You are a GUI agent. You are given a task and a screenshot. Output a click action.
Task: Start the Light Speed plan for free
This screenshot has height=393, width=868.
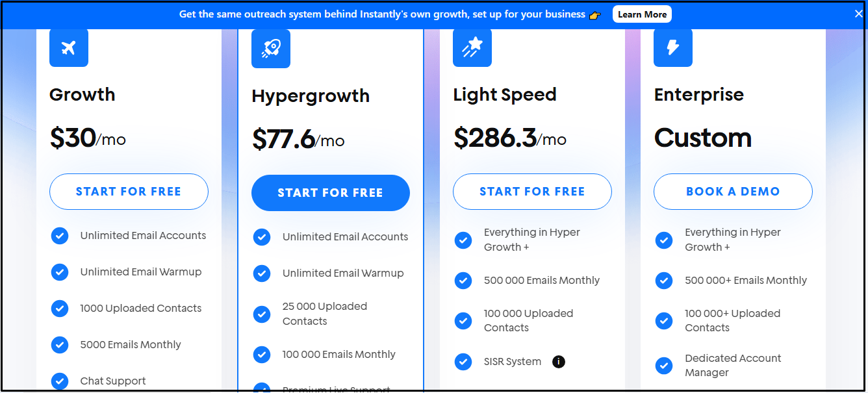click(532, 192)
